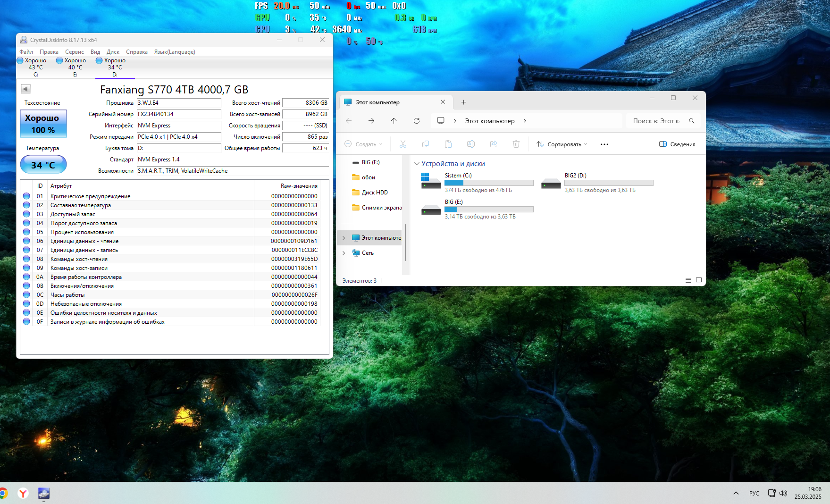Click the Paste icon in Explorer toolbar

tap(448, 144)
